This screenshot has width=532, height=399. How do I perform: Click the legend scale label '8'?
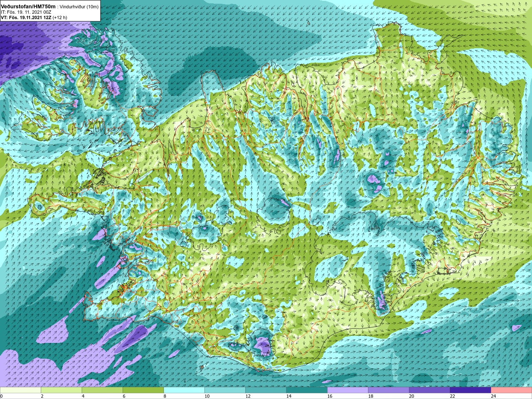point(165,396)
